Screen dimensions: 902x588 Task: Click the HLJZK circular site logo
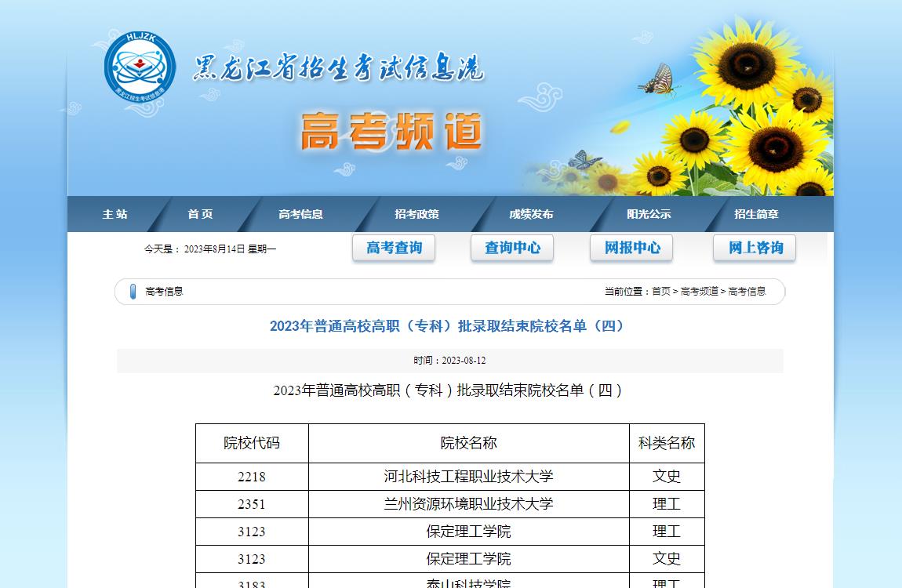[x=140, y=67]
